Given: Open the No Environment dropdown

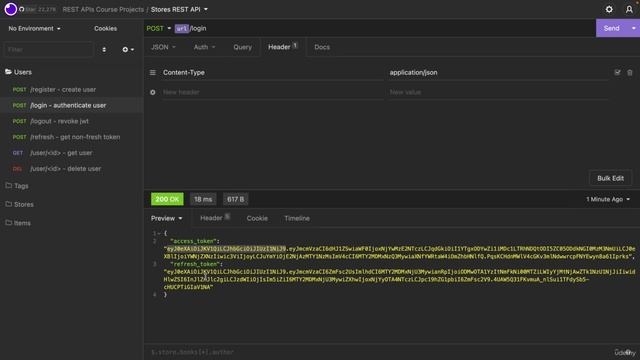Looking at the screenshot, I should 34,28.
